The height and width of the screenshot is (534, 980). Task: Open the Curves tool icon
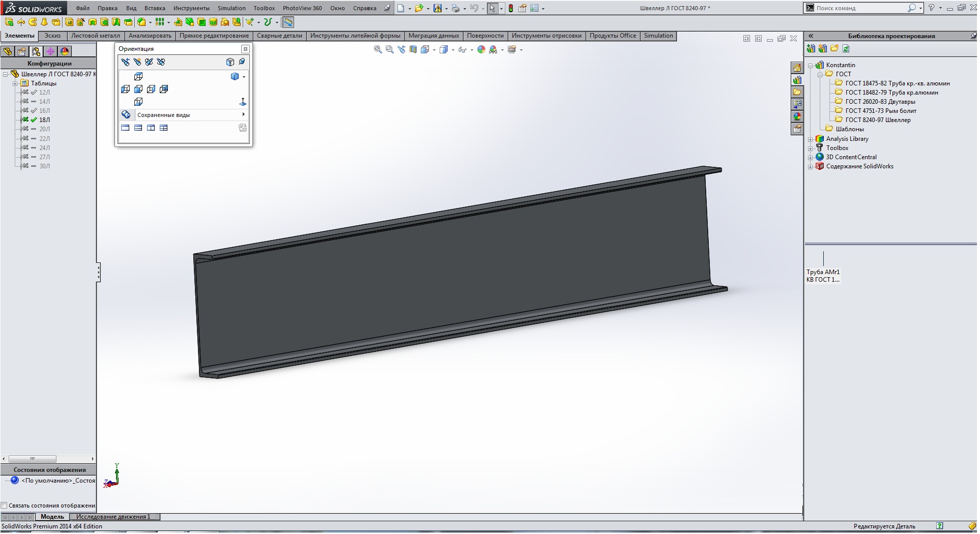tap(268, 22)
